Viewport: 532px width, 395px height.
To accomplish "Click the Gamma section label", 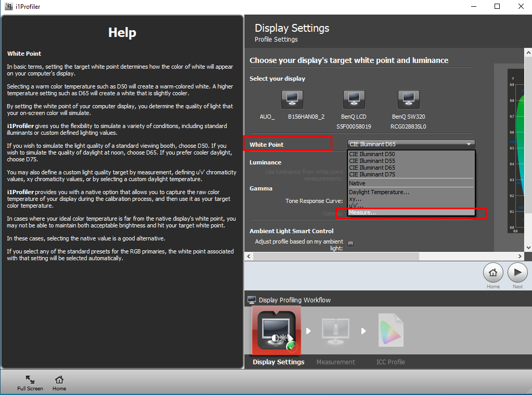I will (261, 188).
